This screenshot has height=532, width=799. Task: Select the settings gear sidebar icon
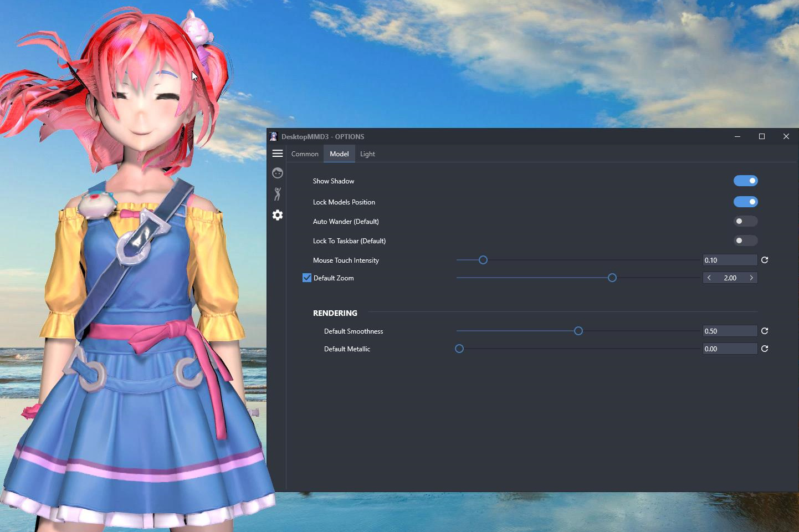[x=278, y=215]
